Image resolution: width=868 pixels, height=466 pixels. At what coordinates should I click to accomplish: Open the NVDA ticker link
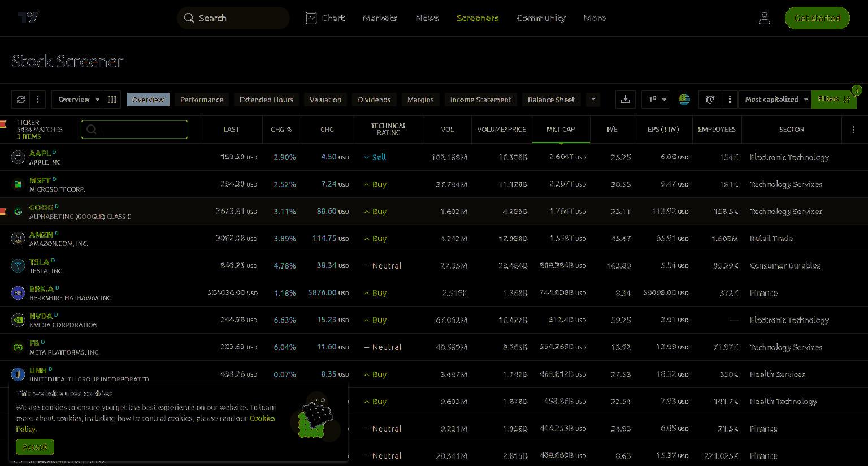coord(41,316)
